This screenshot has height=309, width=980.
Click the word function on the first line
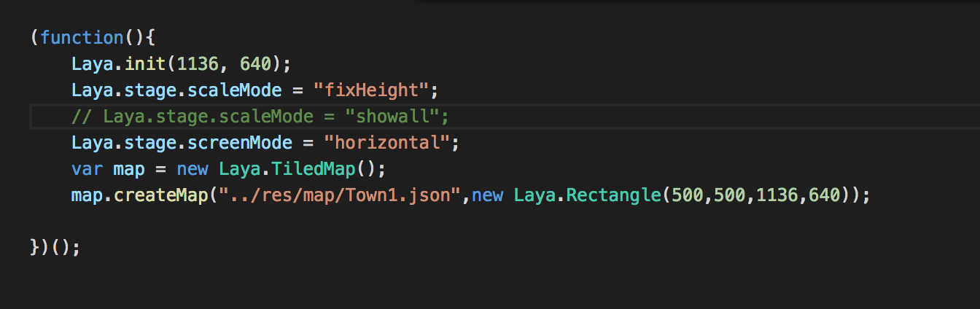[82, 37]
